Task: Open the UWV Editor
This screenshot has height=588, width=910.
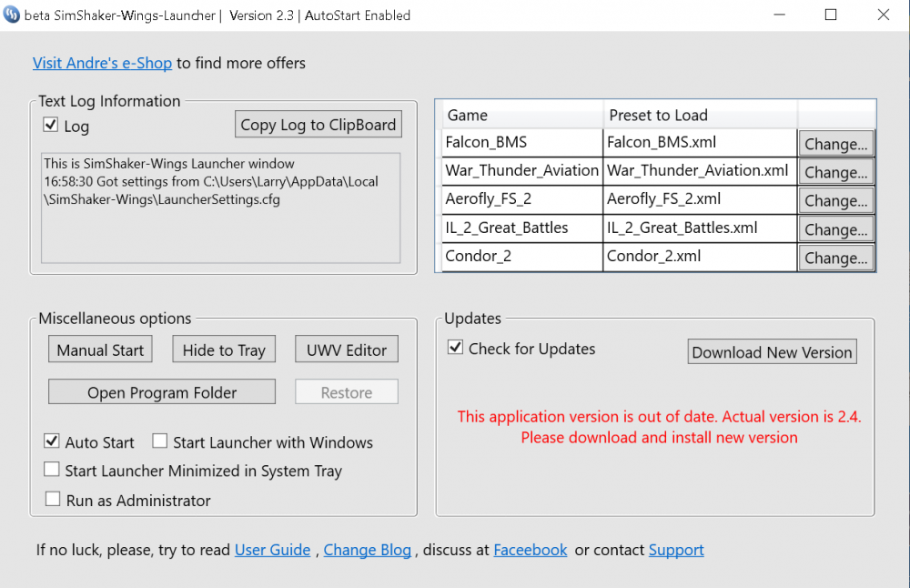Action: pos(347,350)
